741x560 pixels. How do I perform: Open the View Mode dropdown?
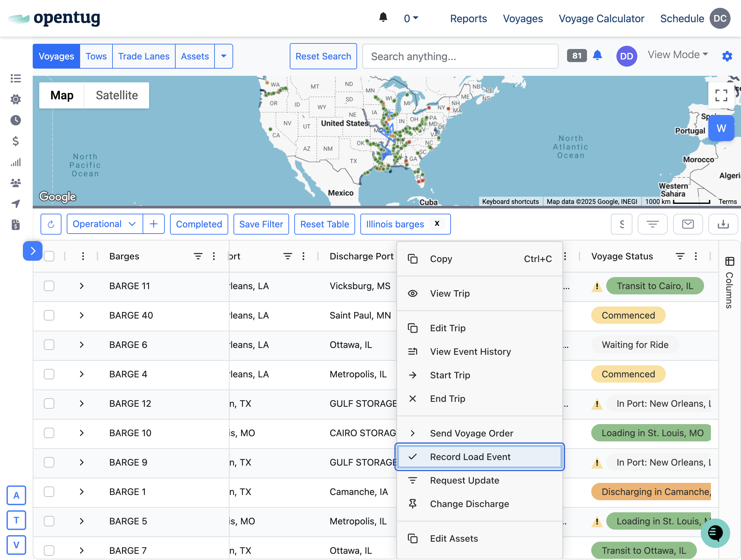click(677, 55)
